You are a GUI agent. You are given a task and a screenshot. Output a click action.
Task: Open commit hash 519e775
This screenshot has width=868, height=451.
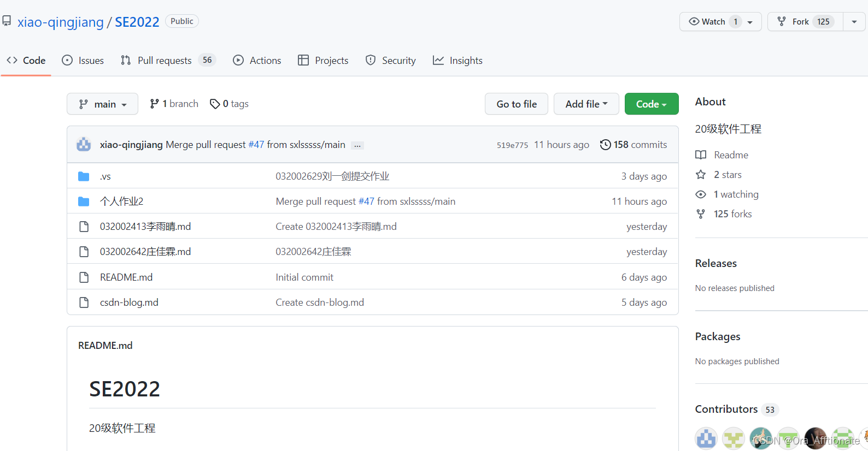(x=512, y=145)
